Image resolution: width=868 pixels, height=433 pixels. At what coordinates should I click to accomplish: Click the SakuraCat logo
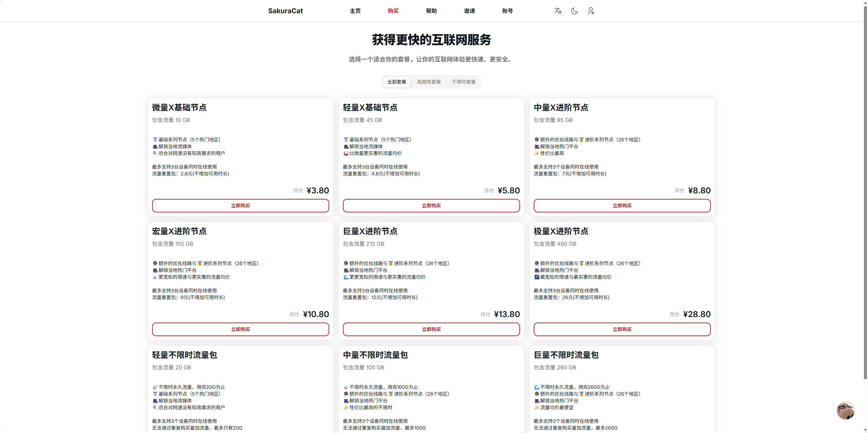pos(285,11)
